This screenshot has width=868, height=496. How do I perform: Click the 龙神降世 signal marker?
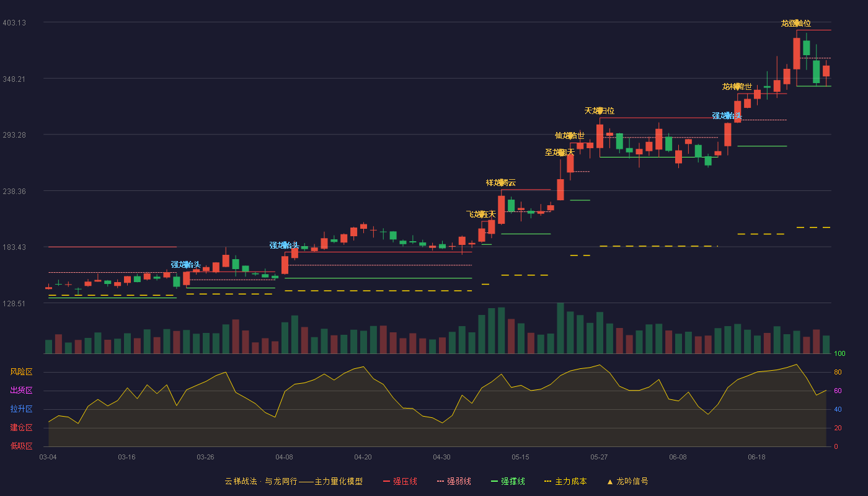click(x=737, y=86)
